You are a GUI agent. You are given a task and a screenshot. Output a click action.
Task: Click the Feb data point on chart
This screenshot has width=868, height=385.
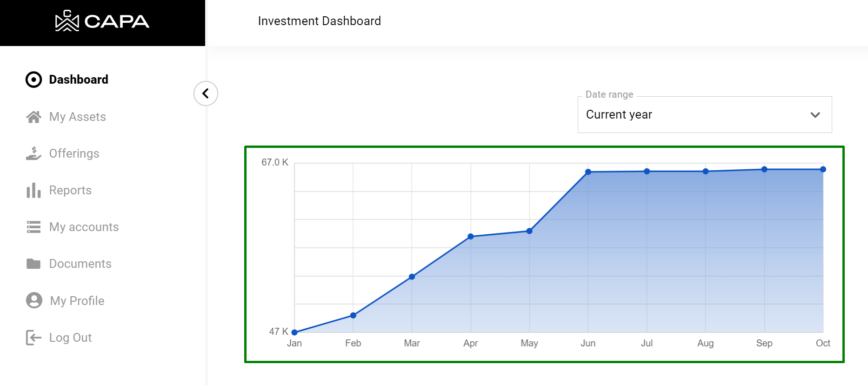pos(353,315)
